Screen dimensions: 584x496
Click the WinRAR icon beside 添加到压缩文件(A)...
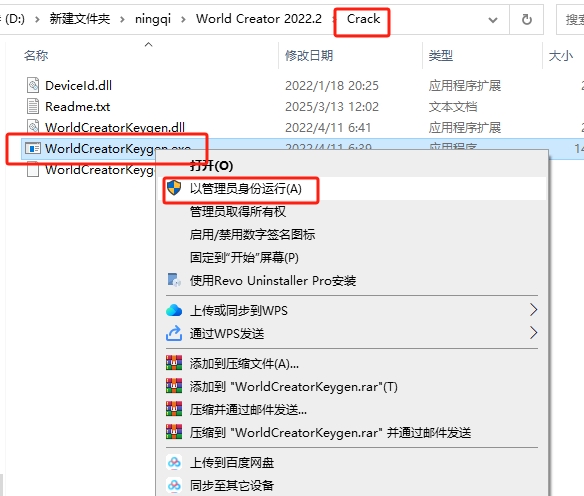click(174, 363)
